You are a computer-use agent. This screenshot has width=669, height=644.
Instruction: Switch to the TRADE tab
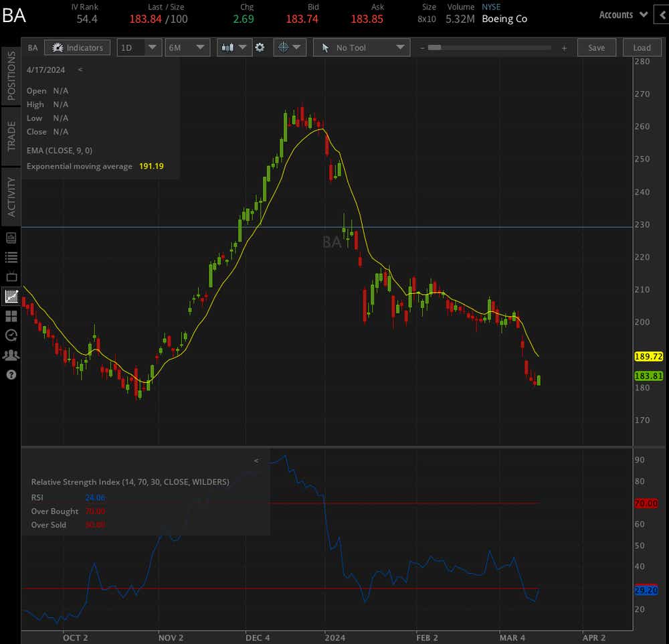pyautogui.click(x=11, y=136)
